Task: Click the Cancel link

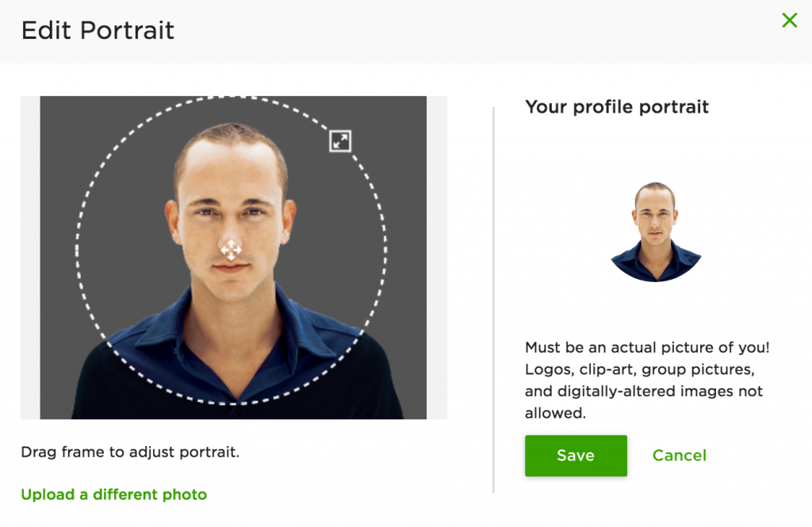Action: point(679,456)
